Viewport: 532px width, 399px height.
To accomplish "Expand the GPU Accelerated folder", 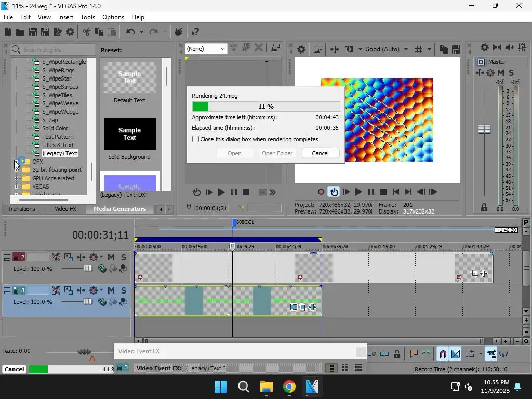I will (16, 178).
